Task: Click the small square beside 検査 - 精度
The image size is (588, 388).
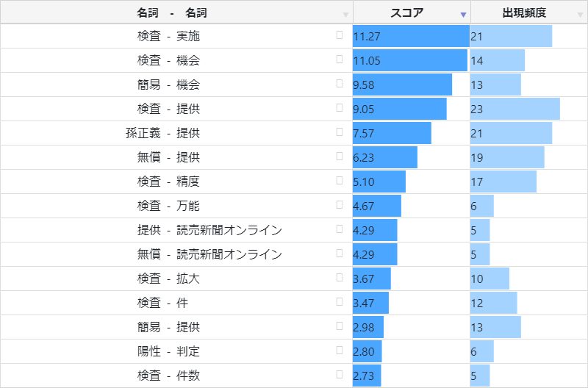Action: coord(340,181)
